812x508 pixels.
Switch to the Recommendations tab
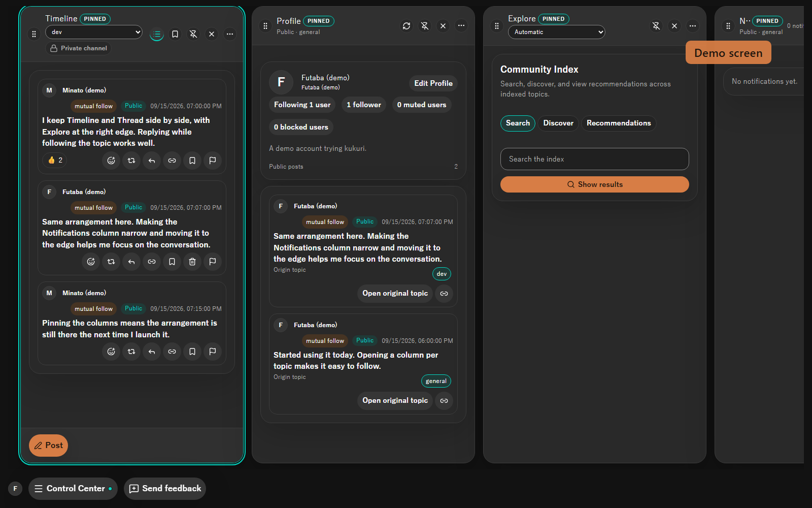point(619,123)
